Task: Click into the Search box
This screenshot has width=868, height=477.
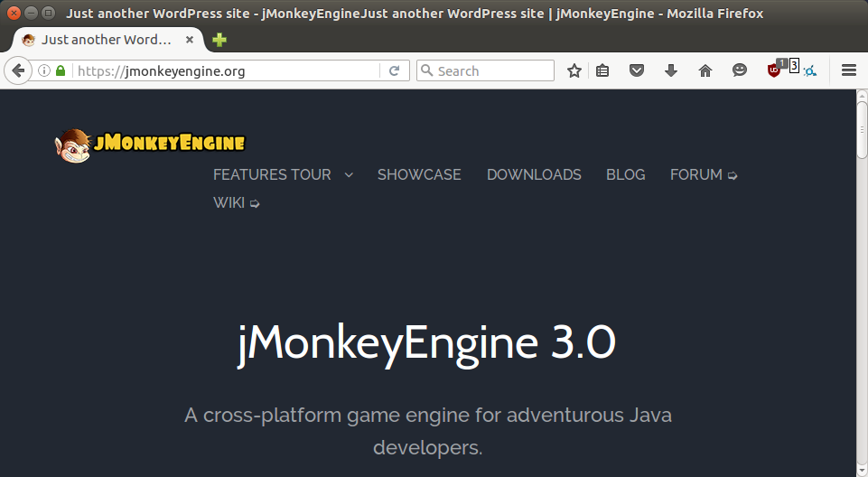Action: [485, 70]
